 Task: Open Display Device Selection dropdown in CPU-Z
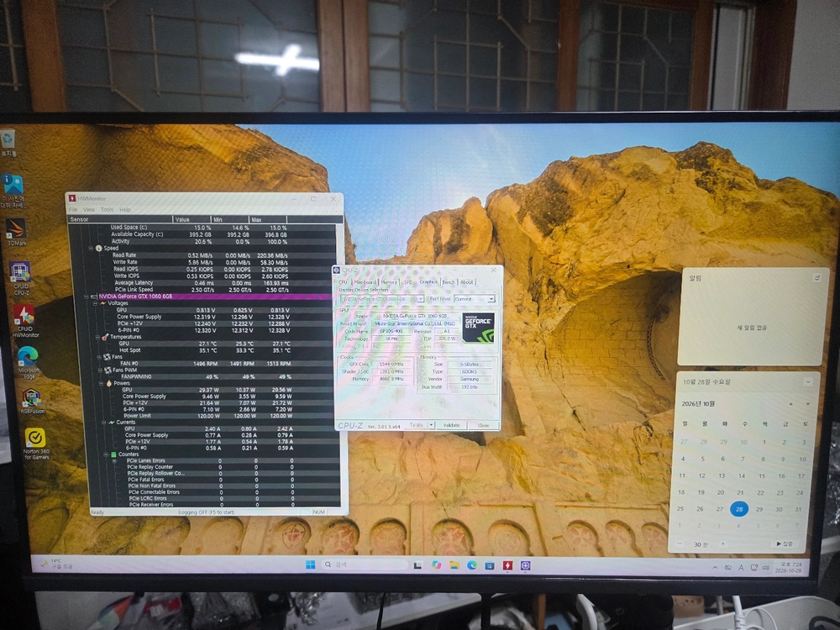[382, 299]
